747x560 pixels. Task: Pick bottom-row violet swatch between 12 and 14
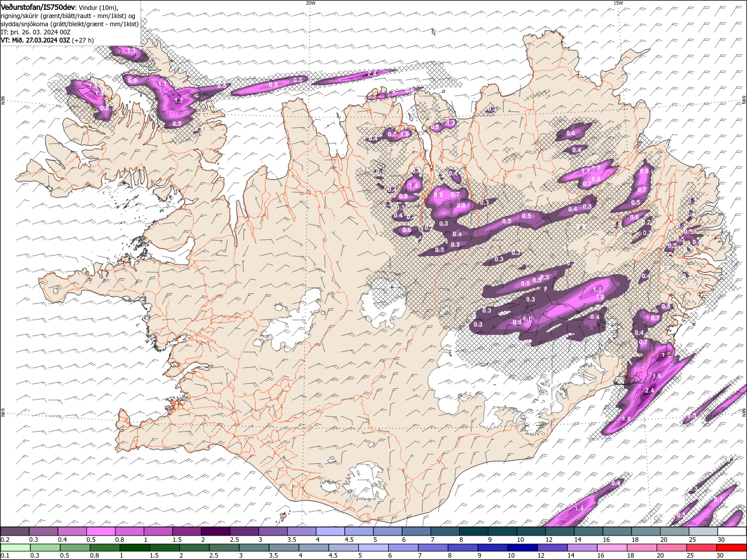point(552,548)
